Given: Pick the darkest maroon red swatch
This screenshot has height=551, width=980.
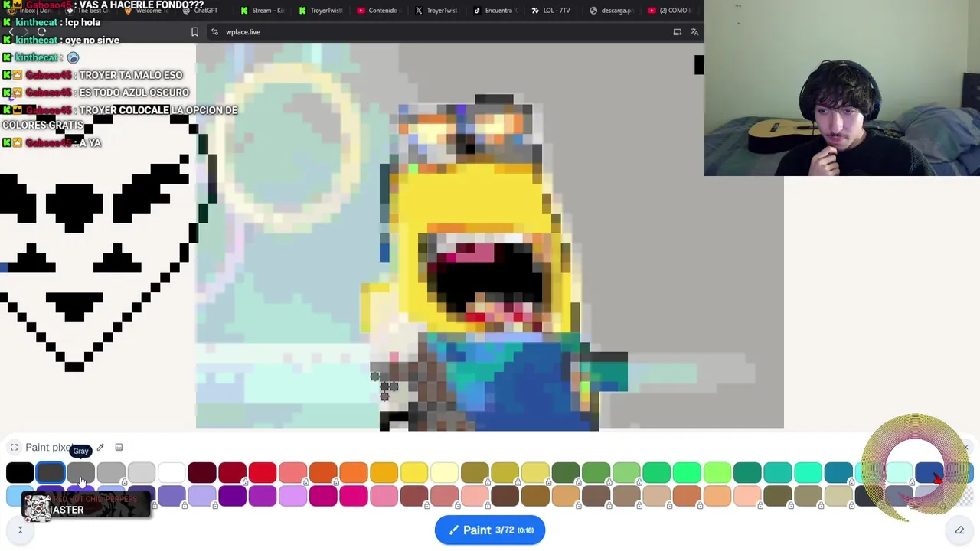Looking at the screenshot, I should [202, 472].
